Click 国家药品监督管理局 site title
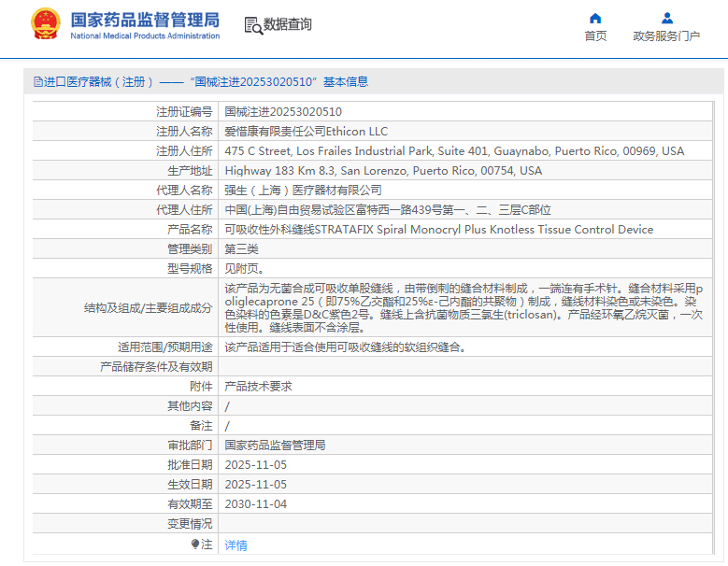The height and width of the screenshot is (566, 728). point(146,20)
